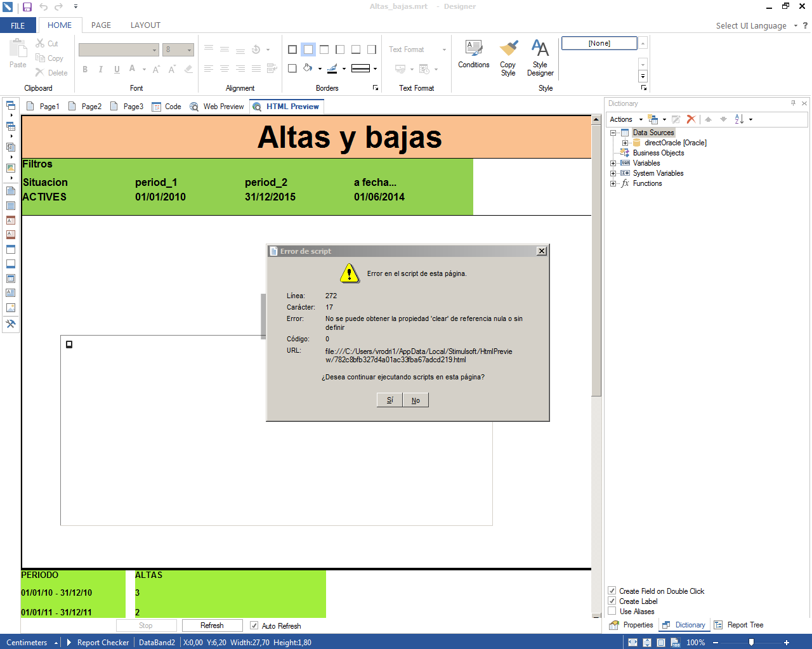Click the tools icon in left sidebar
Viewport: 812px width, 649px height.
pos(11,324)
